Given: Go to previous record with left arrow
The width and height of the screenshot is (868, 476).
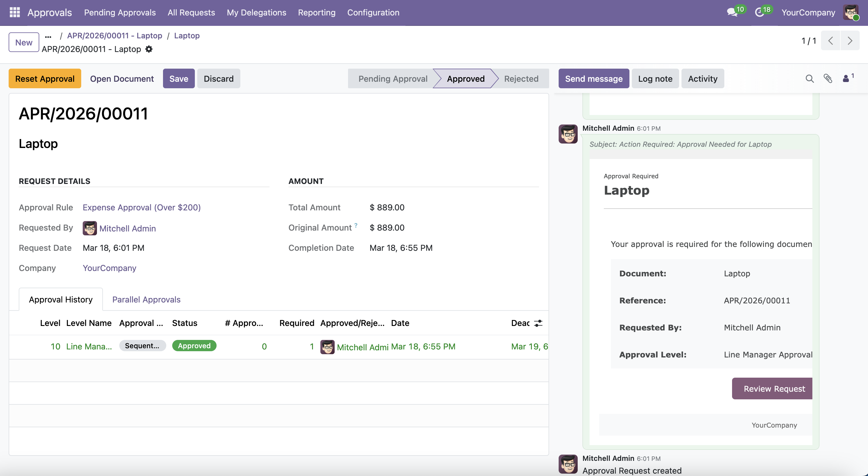Looking at the screenshot, I should click(831, 41).
